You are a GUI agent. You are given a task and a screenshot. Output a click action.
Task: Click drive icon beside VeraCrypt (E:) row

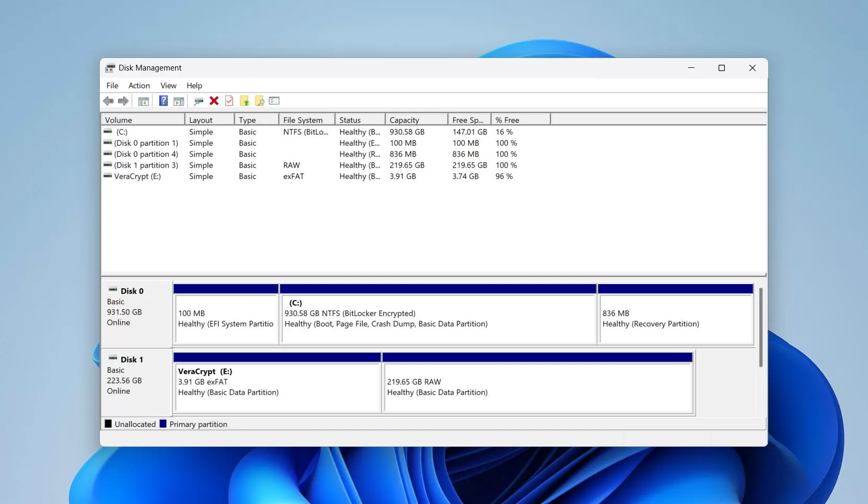pyautogui.click(x=108, y=176)
